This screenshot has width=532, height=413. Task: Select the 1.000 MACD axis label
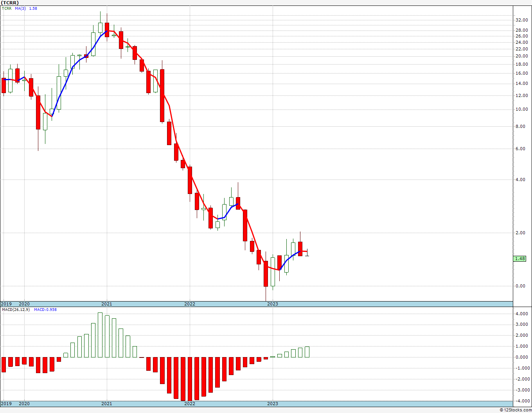click(x=521, y=346)
